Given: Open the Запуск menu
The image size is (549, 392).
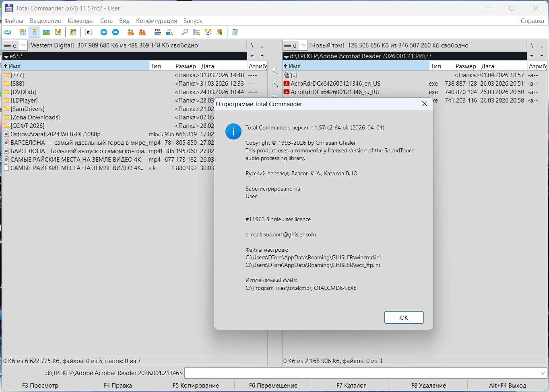Looking at the screenshot, I should (x=193, y=21).
